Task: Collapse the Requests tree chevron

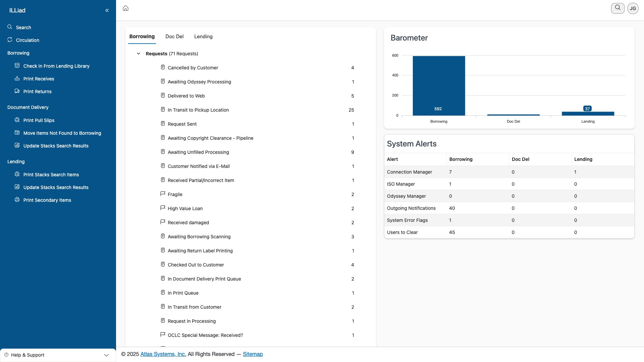Action: click(138, 54)
